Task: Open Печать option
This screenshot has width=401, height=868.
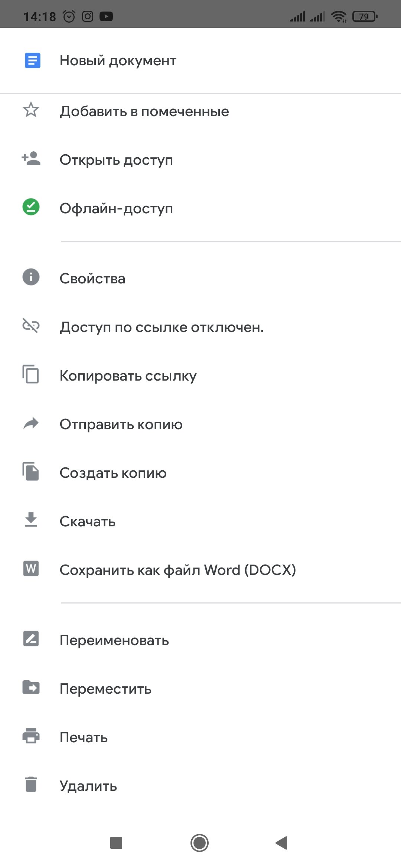Action: [200, 737]
